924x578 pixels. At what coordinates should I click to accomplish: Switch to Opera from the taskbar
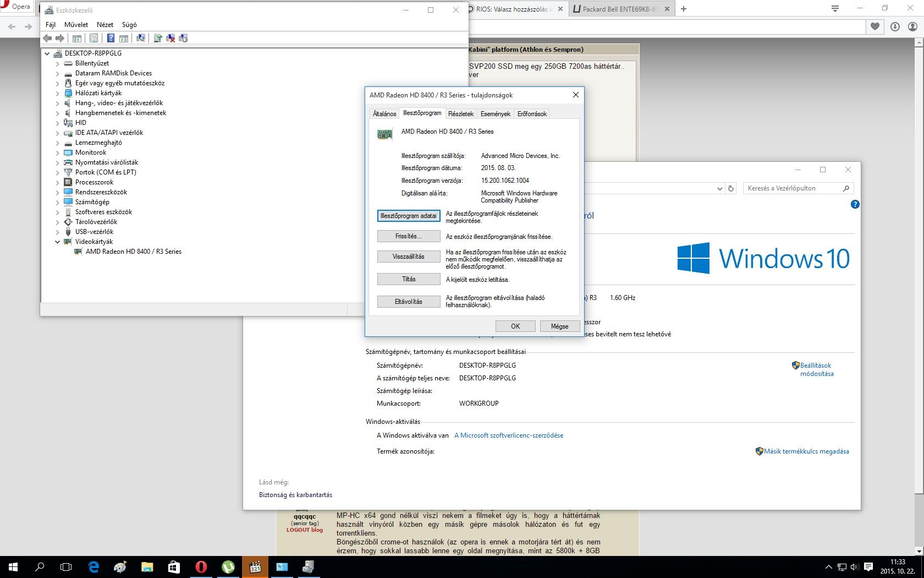coord(201,566)
